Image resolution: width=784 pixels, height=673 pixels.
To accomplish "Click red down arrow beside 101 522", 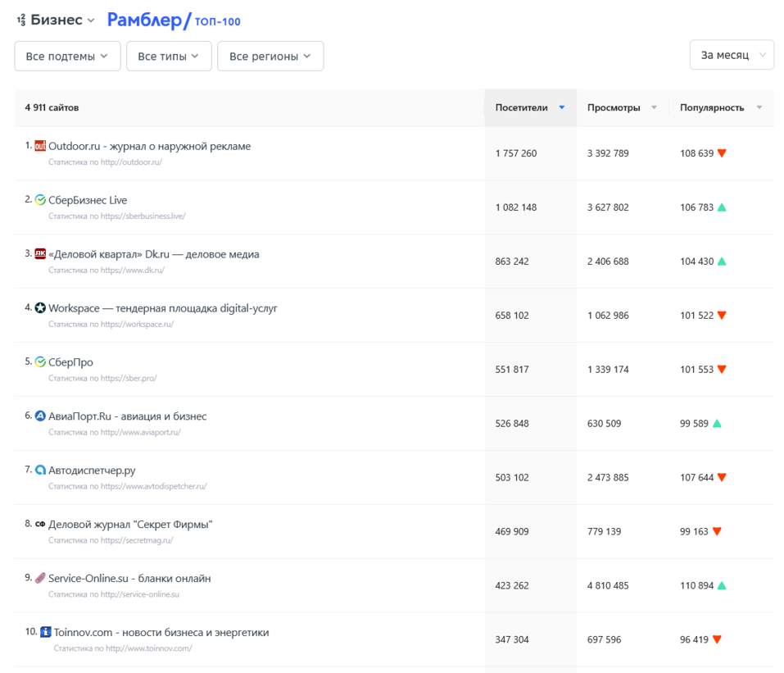I will 722,316.
